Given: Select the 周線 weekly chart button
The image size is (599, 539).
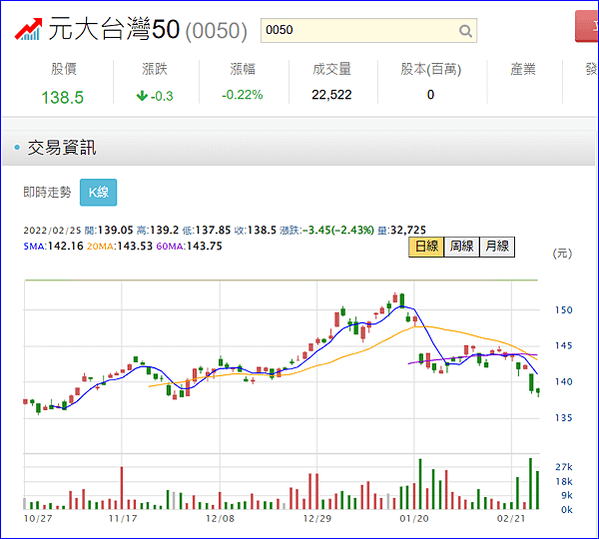Looking at the screenshot, I should [461, 246].
